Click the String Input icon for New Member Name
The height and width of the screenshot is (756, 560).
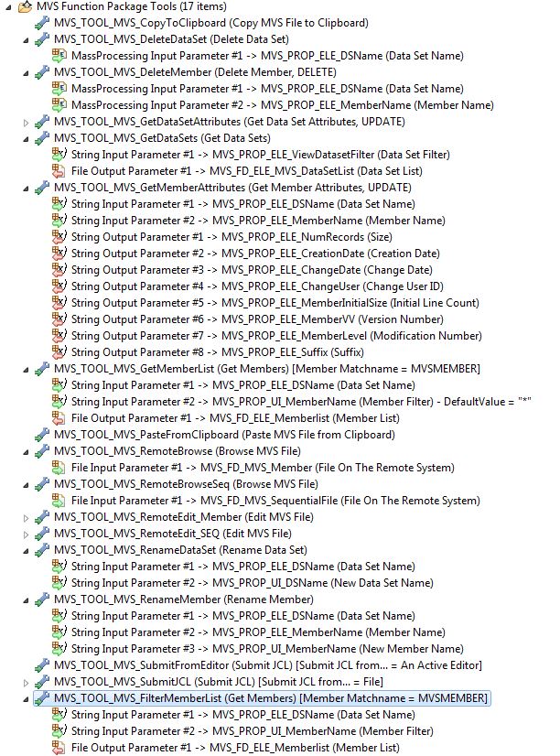pos(59,649)
